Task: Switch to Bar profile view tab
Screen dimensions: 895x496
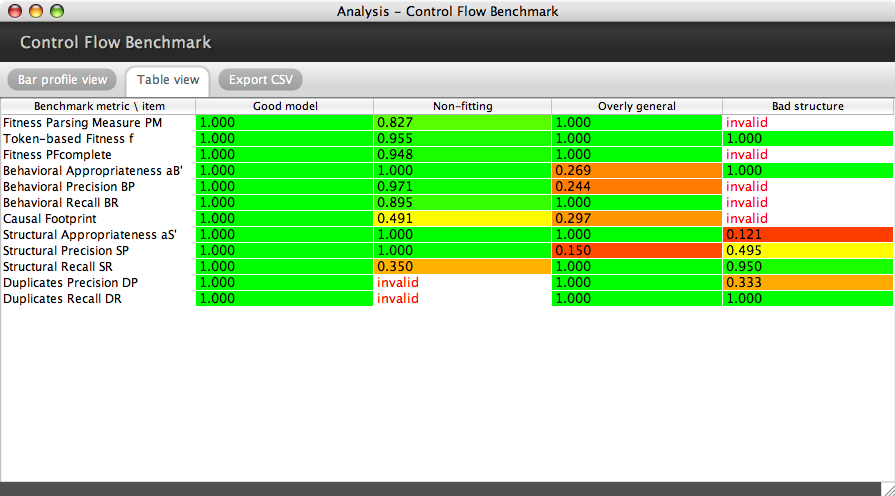Action: point(62,80)
